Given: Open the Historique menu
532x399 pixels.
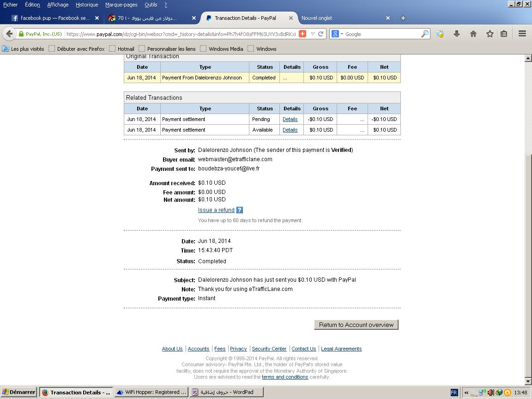Looking at the screenshot, I should pyautogui.click(x=87, y=5).
